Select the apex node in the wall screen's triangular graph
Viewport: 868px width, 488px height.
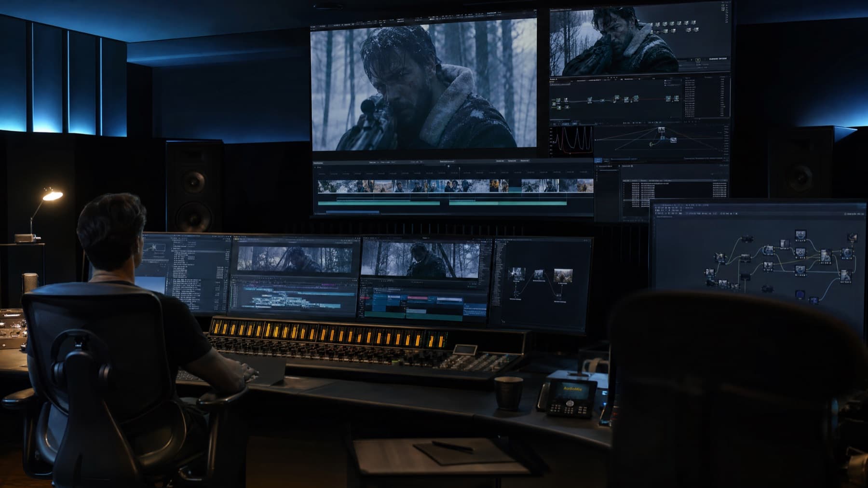[x=661, y=129]
